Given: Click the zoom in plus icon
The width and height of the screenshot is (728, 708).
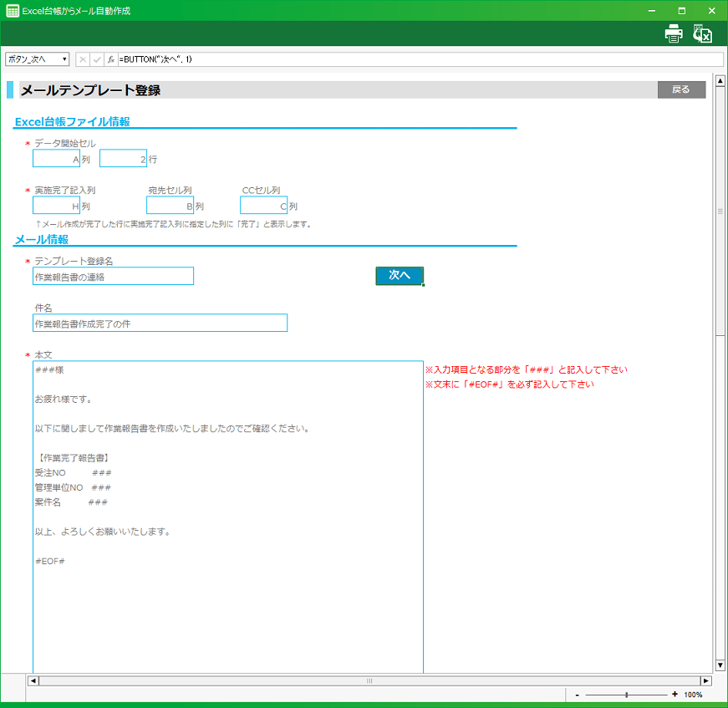Looking at the screenshot, I should click(675, 695).
